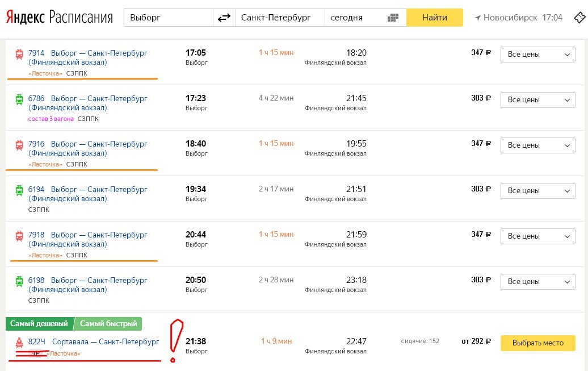Screen dimensions: 588x371
Task: Swap departure and arrival stations arrows
Action: [224, 18]
